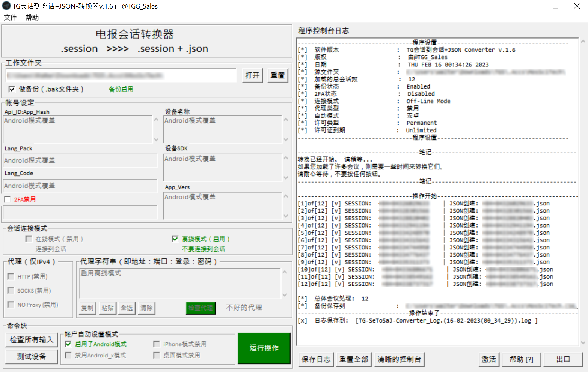Clear the console with 清晰的控制台
This screenshot has width=588, height=372.
(400, 359)
